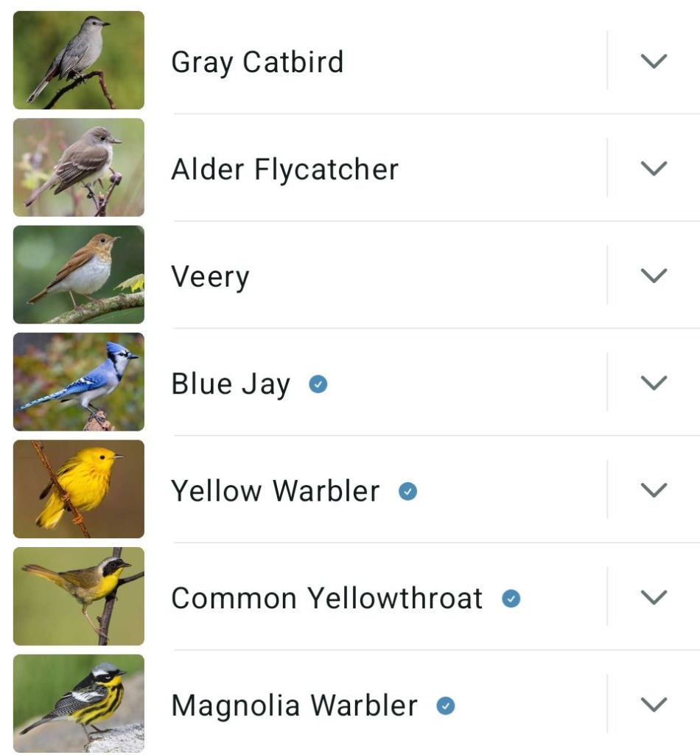View the Alder Flycatcher photo

click(79, 167)
